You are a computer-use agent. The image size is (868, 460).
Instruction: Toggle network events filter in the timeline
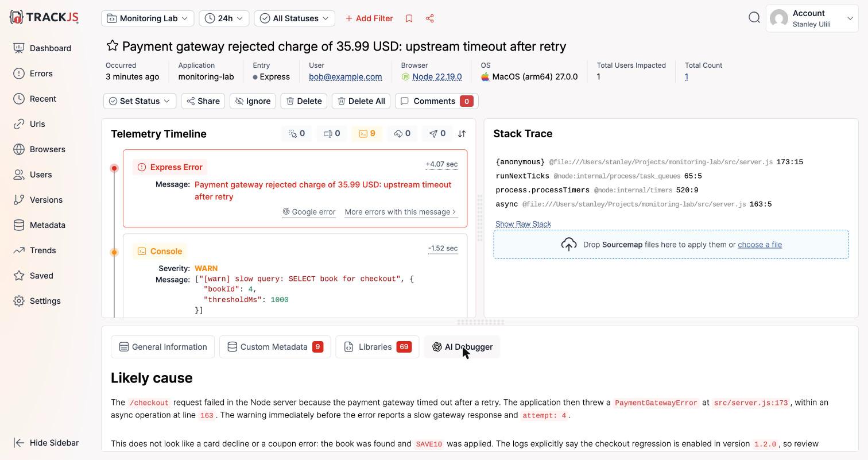(x=402, y=134)
